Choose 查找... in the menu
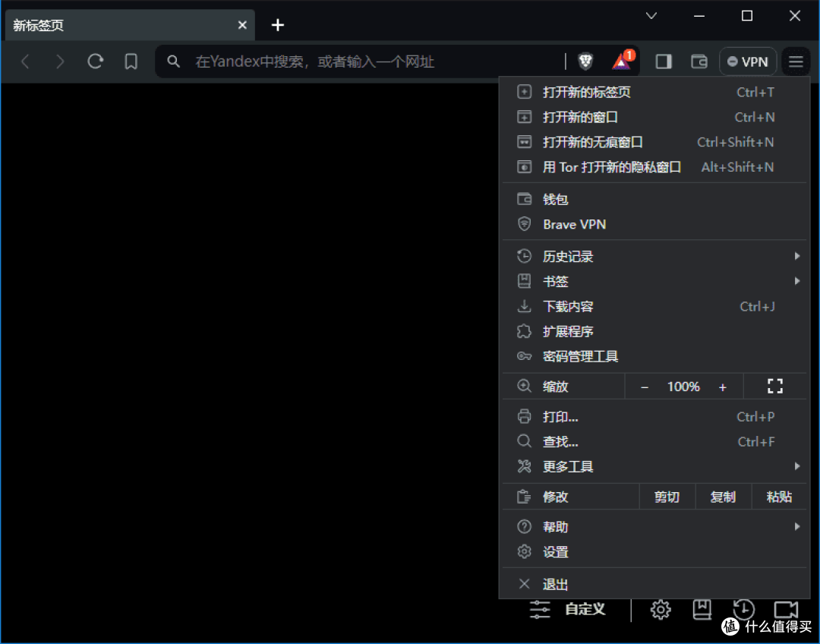Screen dimensions: 820x644 coord(654,441)
